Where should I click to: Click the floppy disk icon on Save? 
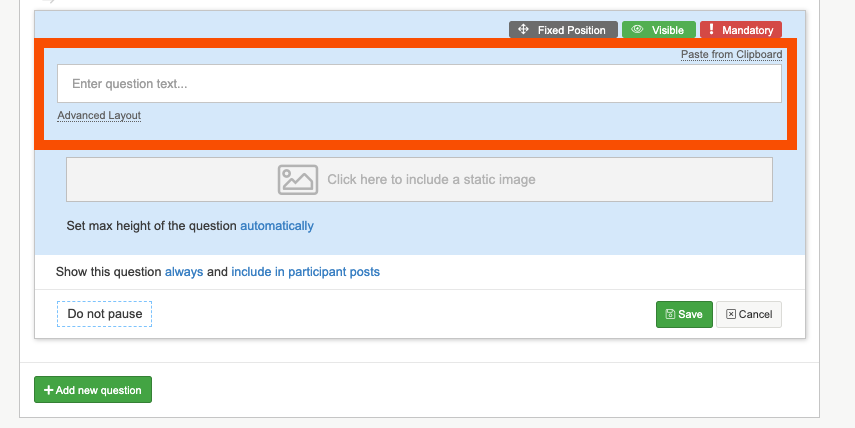tap(669, 314)
